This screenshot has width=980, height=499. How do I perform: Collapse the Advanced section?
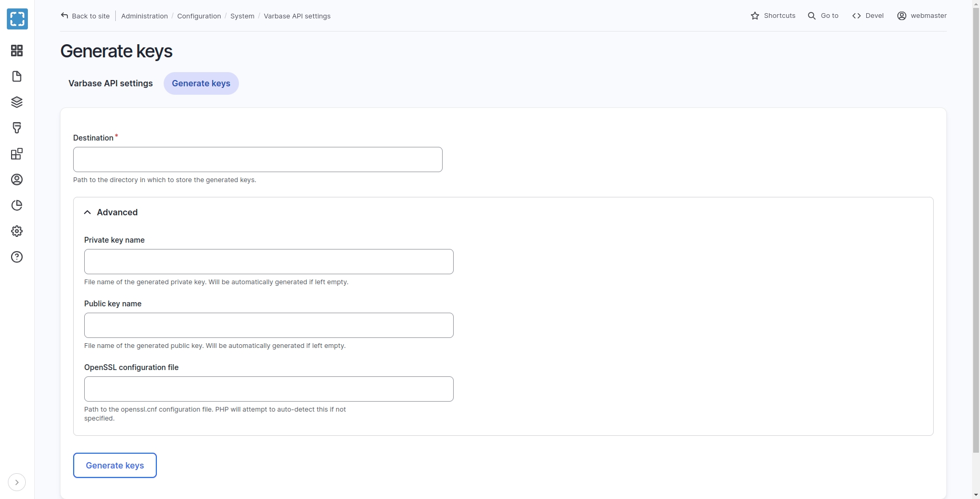111,212
